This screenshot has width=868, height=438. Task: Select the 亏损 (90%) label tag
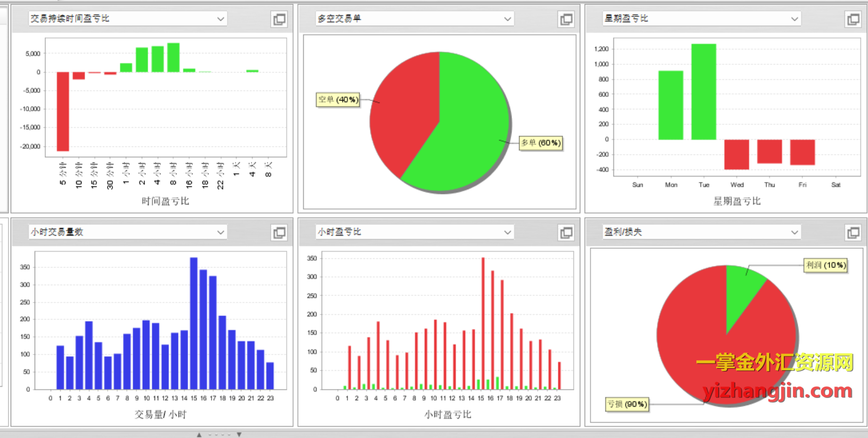[627, 404]
